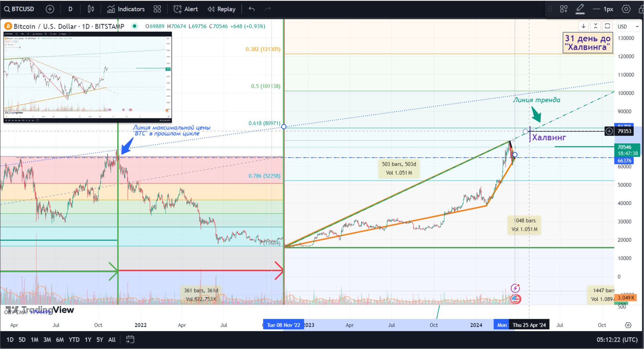
Task: Grab the drawing toolbar drag handle
Action: pyautogui.click(x=550, y=9)
